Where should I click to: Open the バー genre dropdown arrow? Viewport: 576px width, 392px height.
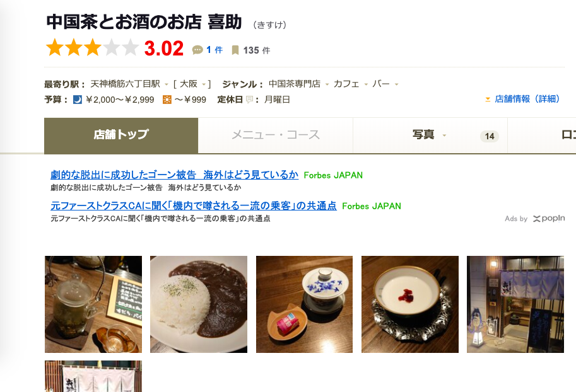[x=396, y=84]
